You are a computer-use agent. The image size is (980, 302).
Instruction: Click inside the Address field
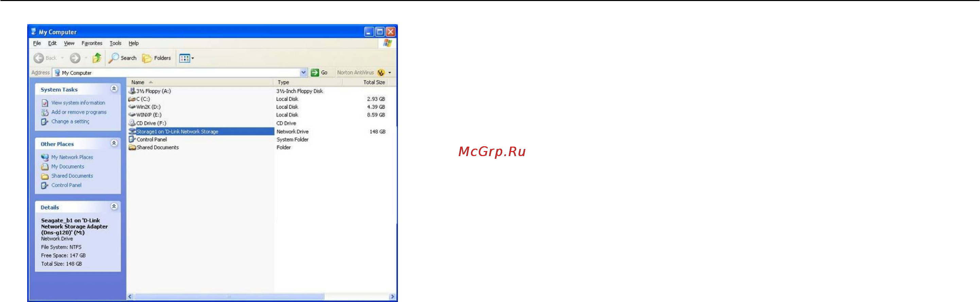179,73
